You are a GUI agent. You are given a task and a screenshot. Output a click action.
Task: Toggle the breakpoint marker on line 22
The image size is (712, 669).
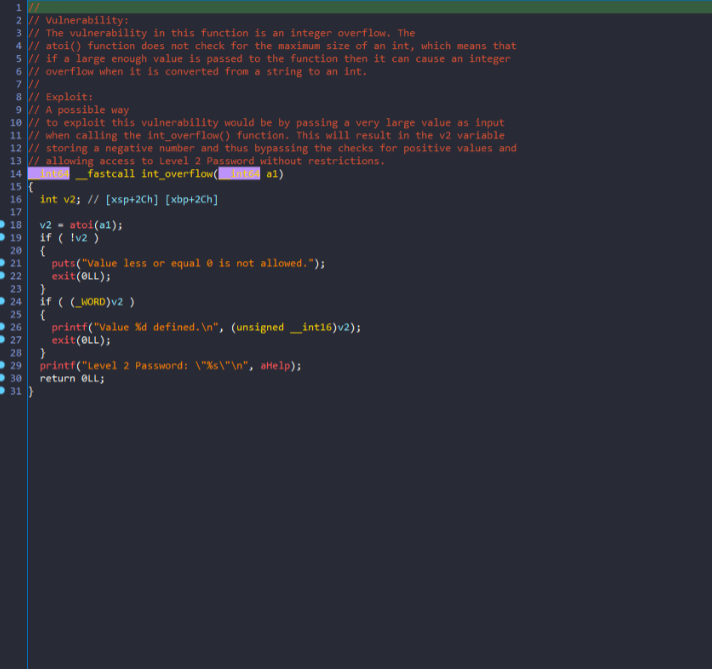[3, 276]
